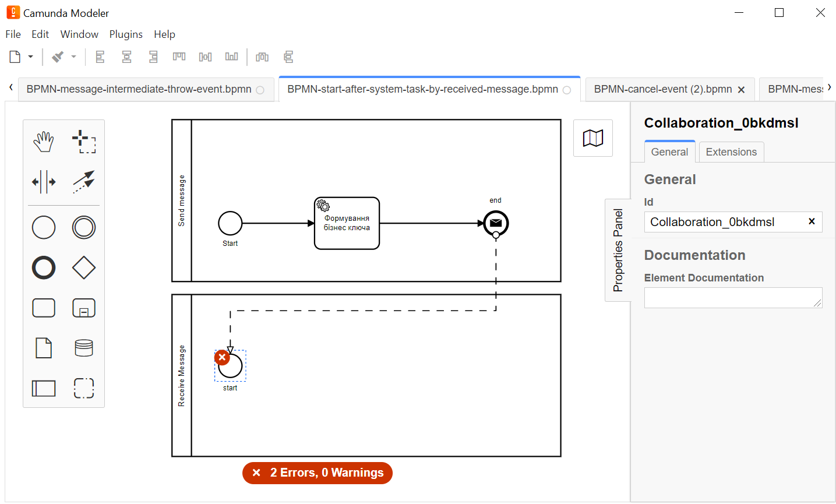Open the 2 Errors, 0 Warnings button
The width and height of the screenshot is (836, 504).
318,473
